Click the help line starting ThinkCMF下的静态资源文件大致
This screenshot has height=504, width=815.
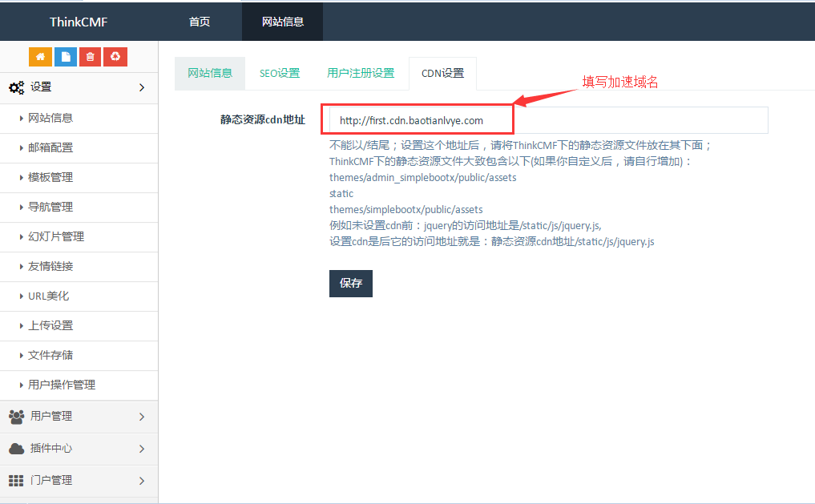coord(510,162)
